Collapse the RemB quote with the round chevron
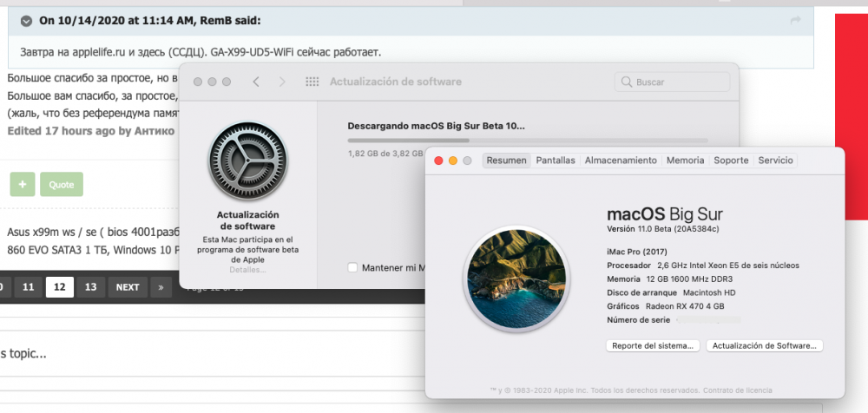The height and width of the screenshot is (413, 868). [x=26, y=21]
